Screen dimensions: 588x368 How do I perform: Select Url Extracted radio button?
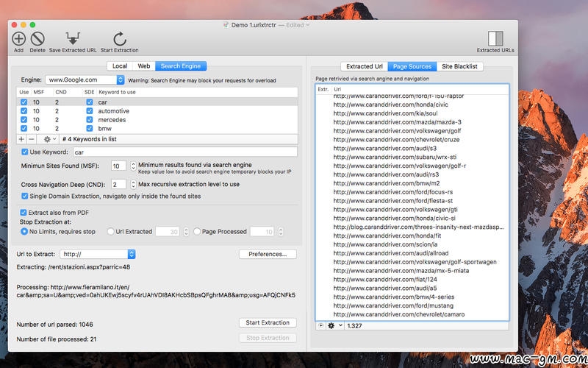click(x=111, y=231)
